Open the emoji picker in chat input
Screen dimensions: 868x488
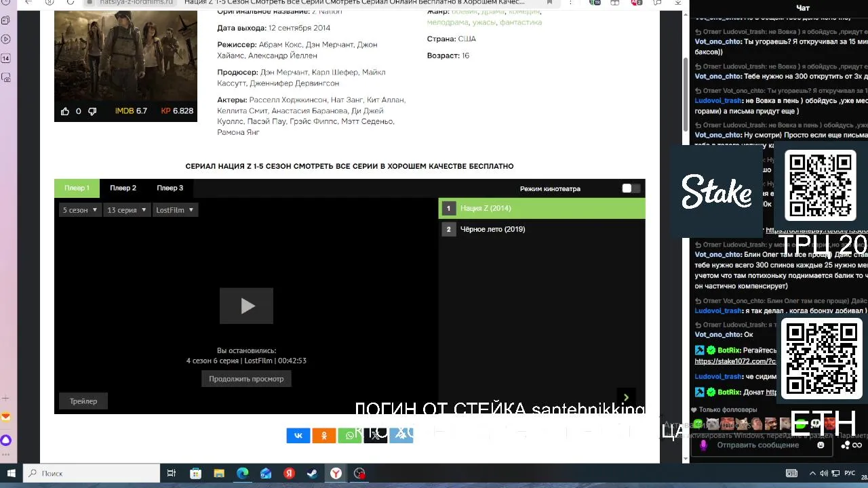point(821,445)
